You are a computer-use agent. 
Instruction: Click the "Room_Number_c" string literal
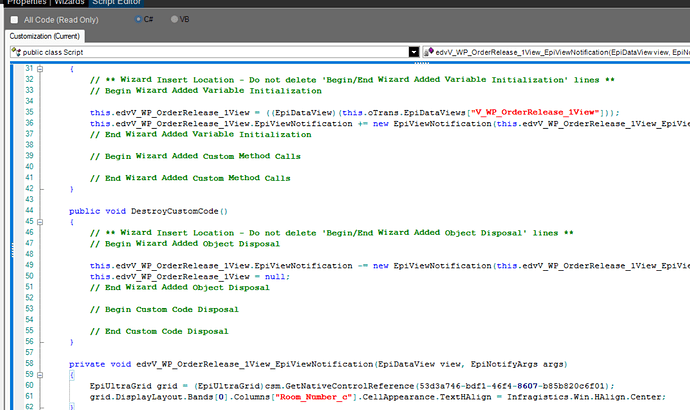coord(314,397)
